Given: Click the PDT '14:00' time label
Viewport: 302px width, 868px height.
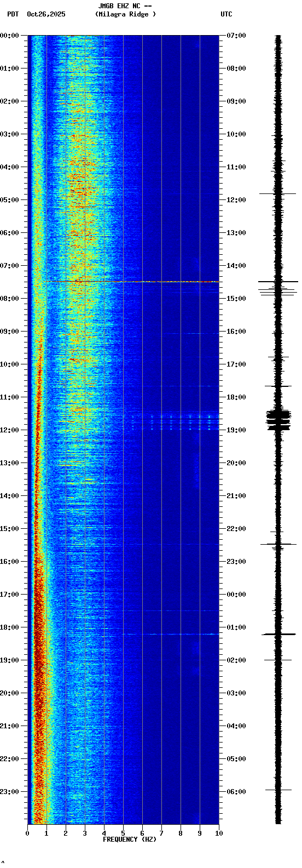Looking at the screenshot, I should coord(9,496).
